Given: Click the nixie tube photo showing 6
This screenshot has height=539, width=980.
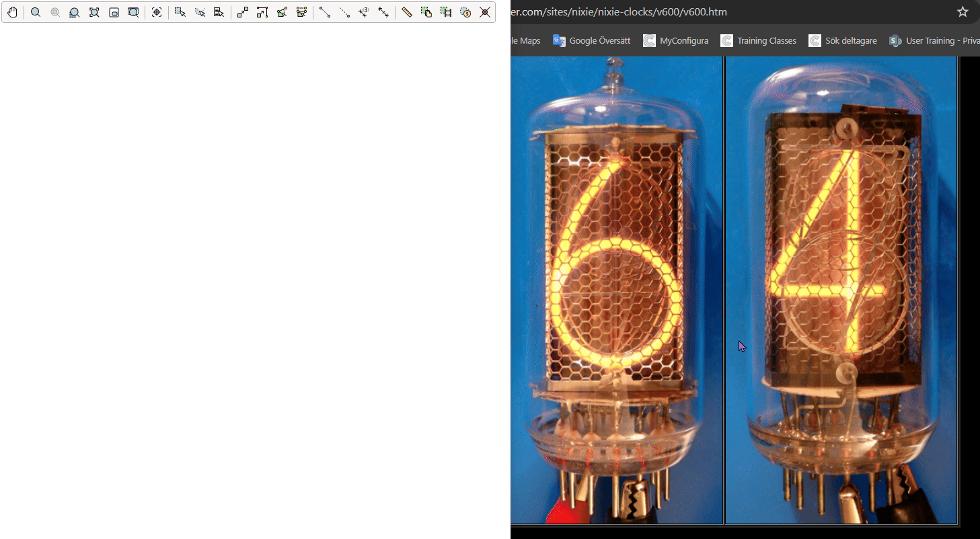Looking at the screenshot, I should pos(617,290).
